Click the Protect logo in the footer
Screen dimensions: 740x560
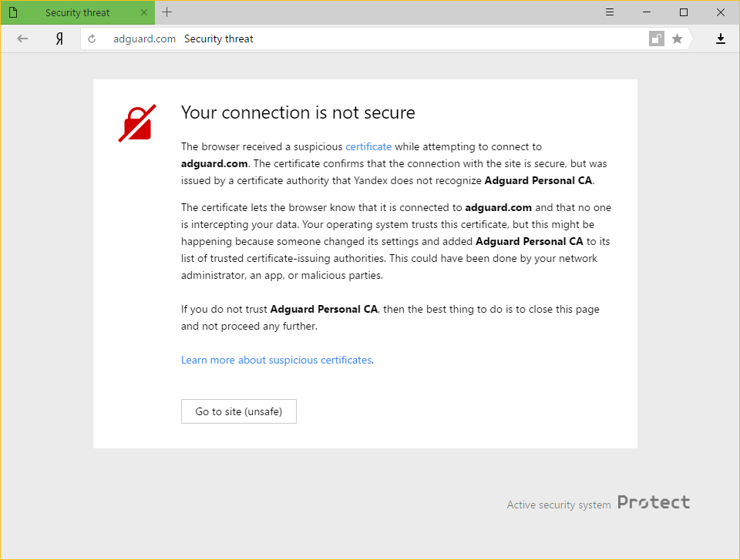click(x=654, y=502)
